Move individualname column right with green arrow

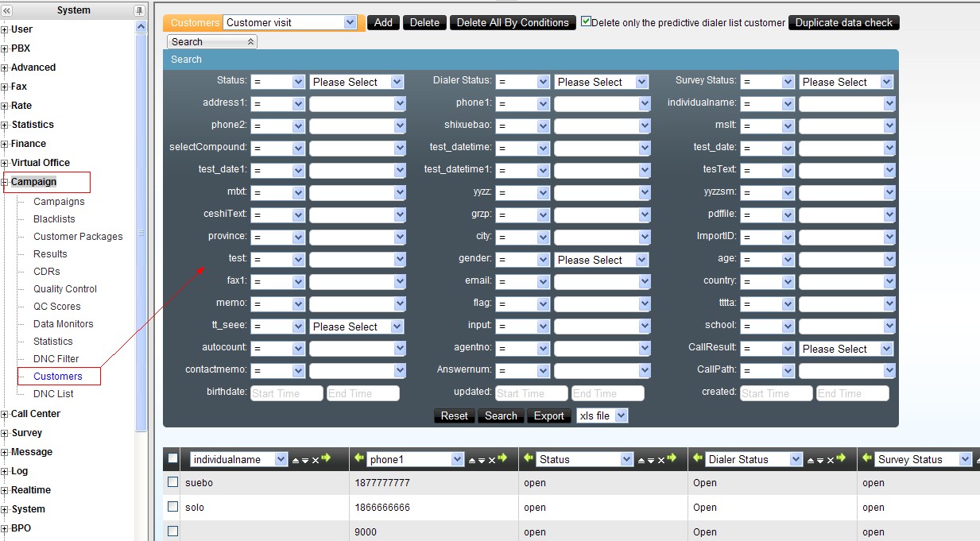(x=326, y=458)
